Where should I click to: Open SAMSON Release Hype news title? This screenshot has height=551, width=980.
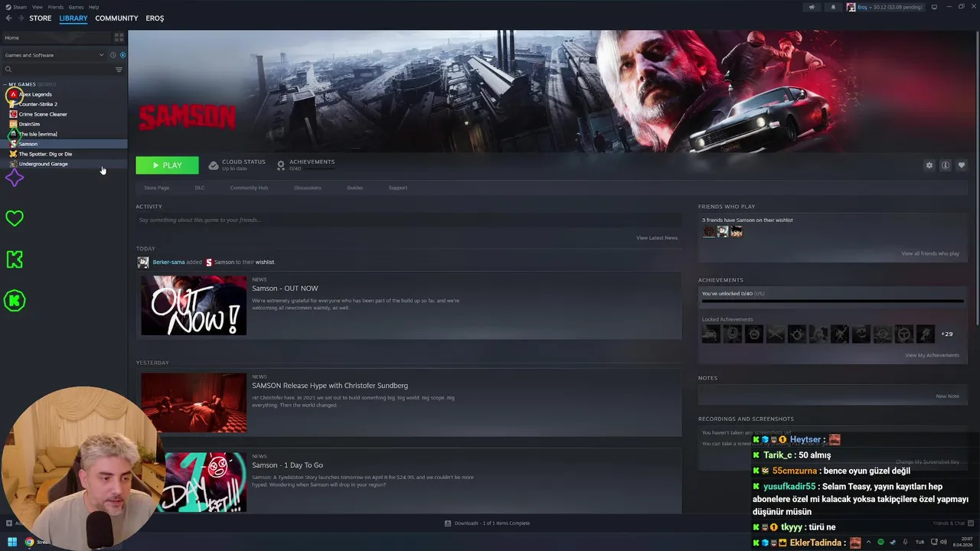(x=330, y=386)
